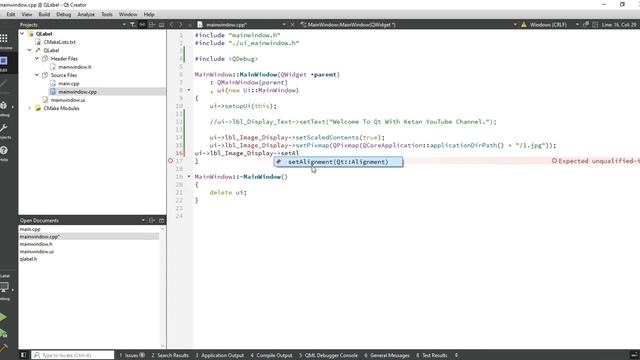Screen dimensions: 640x360
Task: Select mainwindow.ui in Open Documents list
Action: click(37, 251)
